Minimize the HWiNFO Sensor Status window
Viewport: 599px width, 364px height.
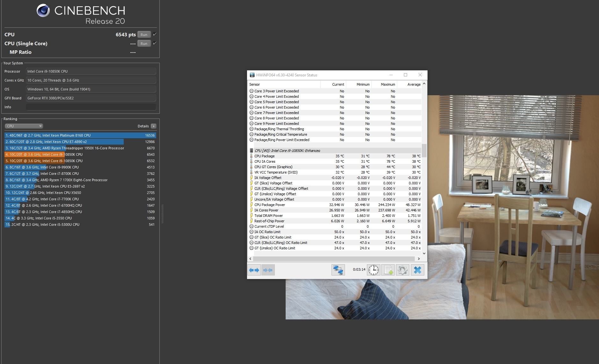391,75
